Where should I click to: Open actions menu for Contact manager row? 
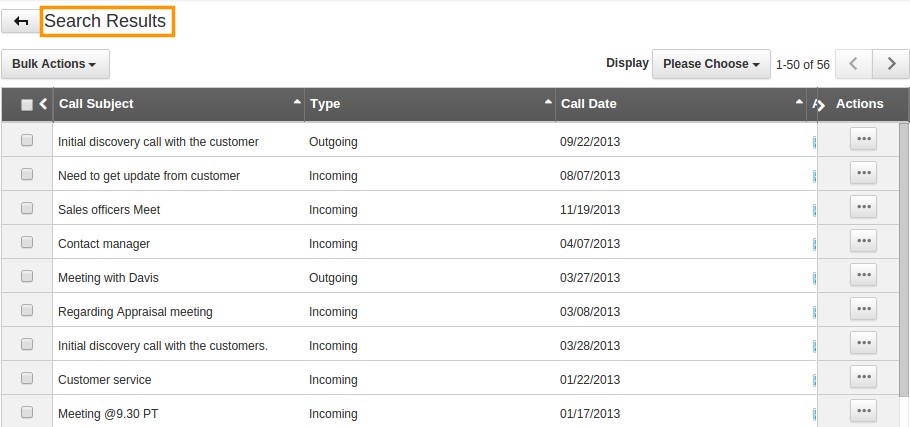tap(863, 241)
